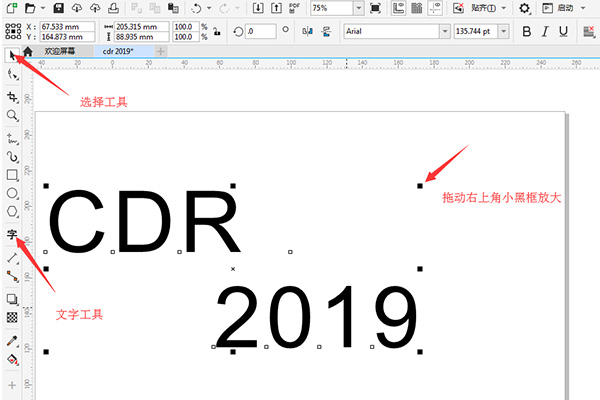
Task: Click the object width field
Action: tap(142, 27)
